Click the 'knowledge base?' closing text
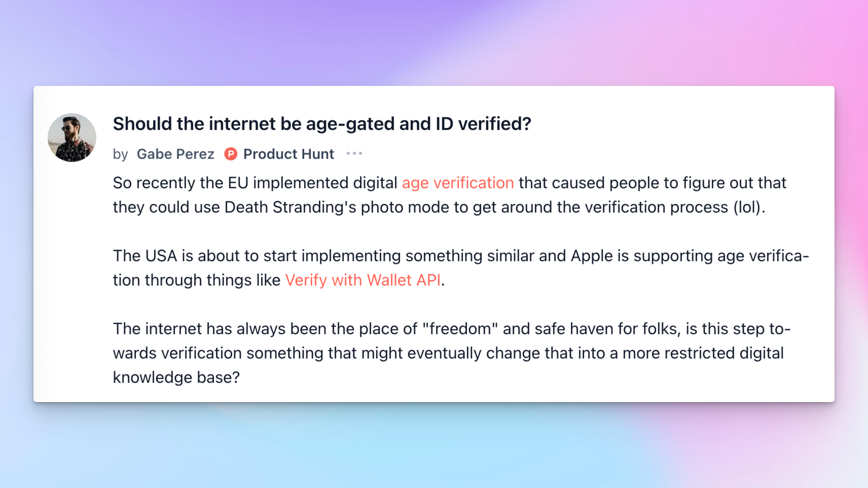Screen dimensions: 868x488 pyautogui.click(x=176, y=378)
